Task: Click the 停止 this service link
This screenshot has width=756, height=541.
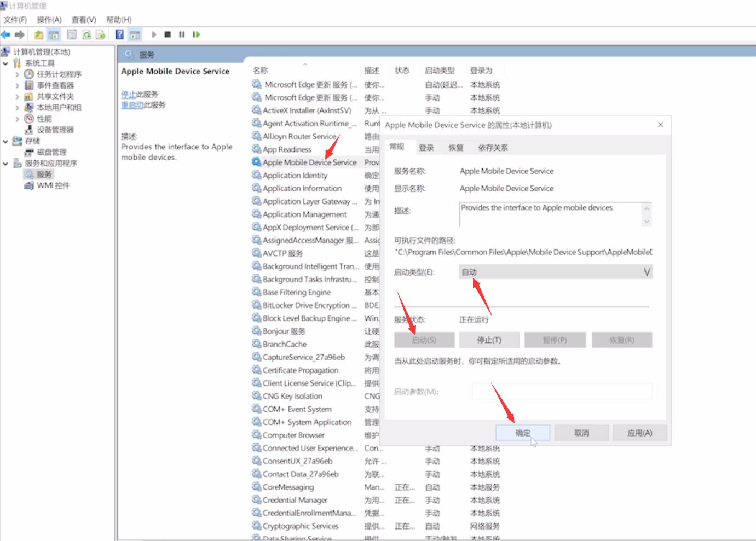Action: [x=128, y=94]
